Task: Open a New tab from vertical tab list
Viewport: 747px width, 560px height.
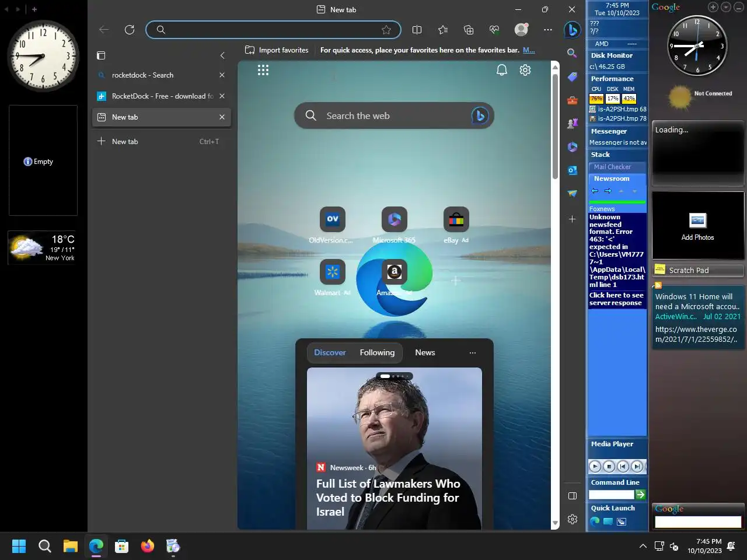Action: point(162,142)
